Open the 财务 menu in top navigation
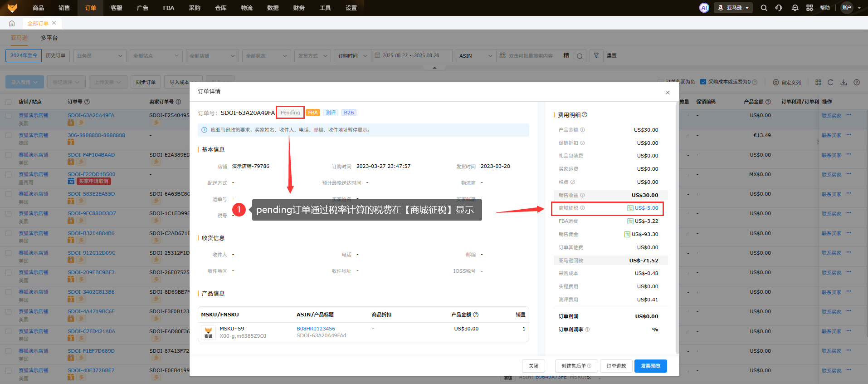 [x=299, y=8]
